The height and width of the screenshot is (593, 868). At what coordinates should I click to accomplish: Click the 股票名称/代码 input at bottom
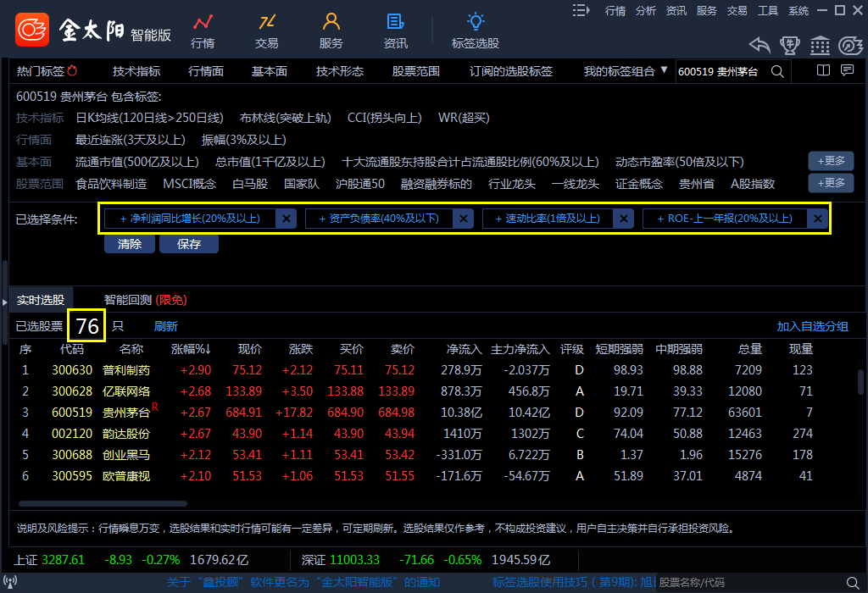pos(750,583)
